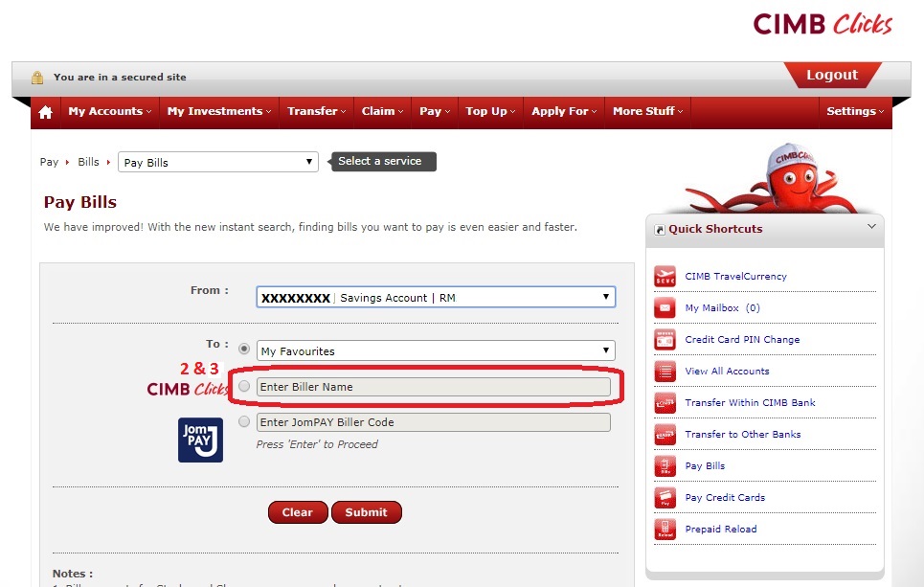Image resolution: width=924 pixels, height=587 pixels.
Task: Open the My Accounts menu
Action: (x=109, y=111)
